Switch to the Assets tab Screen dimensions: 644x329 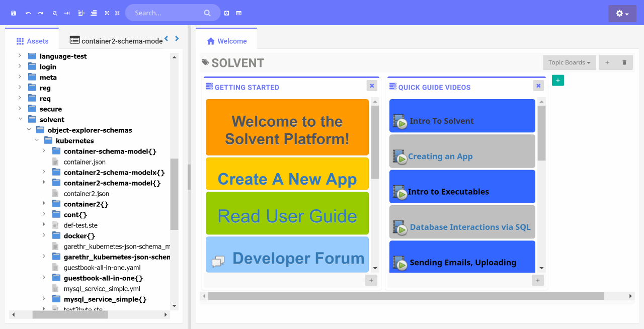(x=32, y=41)
